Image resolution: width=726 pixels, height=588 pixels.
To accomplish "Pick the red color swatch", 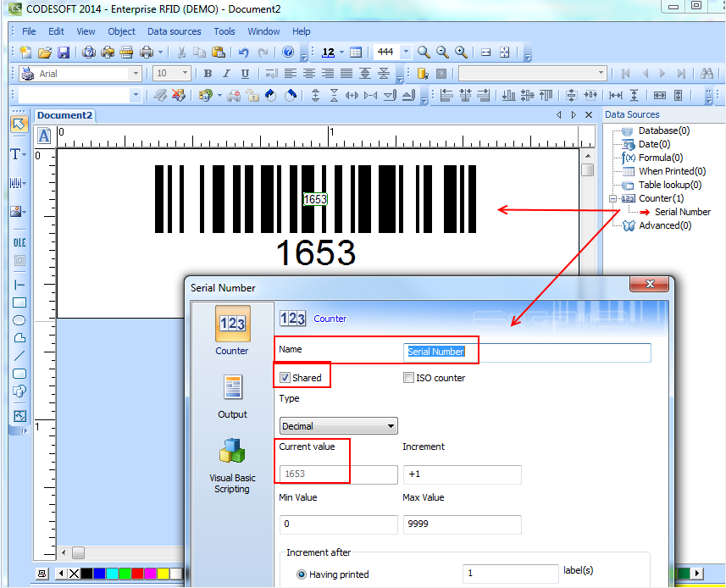I will coord(137,574).
